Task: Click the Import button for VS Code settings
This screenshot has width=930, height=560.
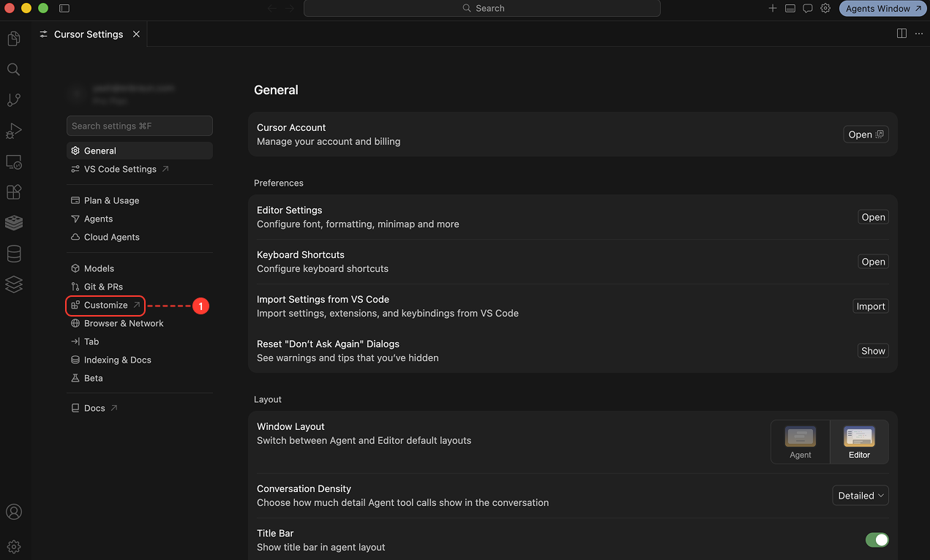Action: pyautogui.click(x=871, y=306)
